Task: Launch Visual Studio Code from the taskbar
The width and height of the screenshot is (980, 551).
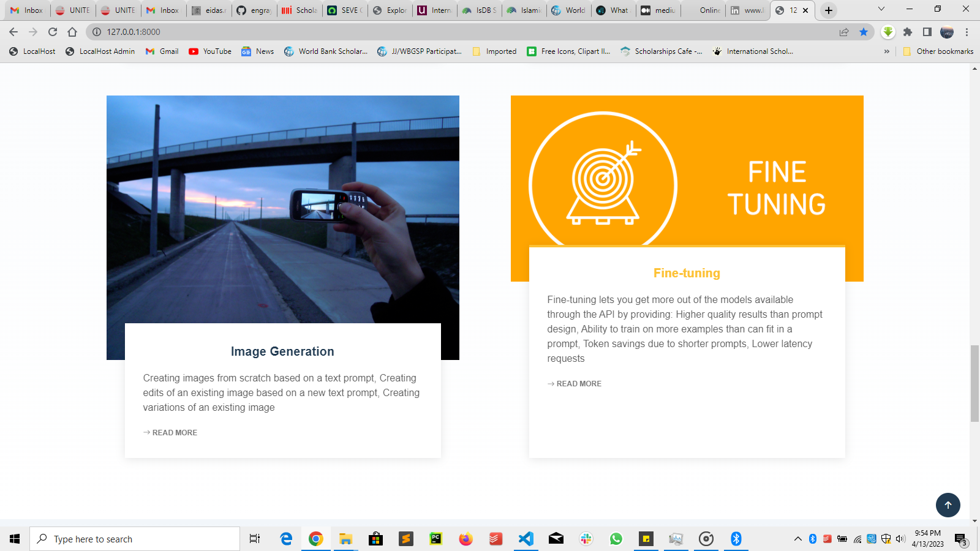Action: click(526, 539)
